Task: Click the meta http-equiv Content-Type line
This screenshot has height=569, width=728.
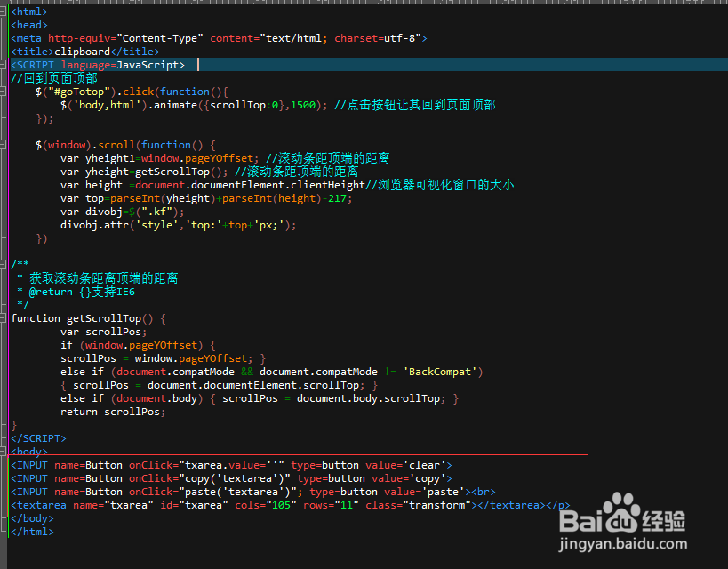Action: [x=219, y=38]
